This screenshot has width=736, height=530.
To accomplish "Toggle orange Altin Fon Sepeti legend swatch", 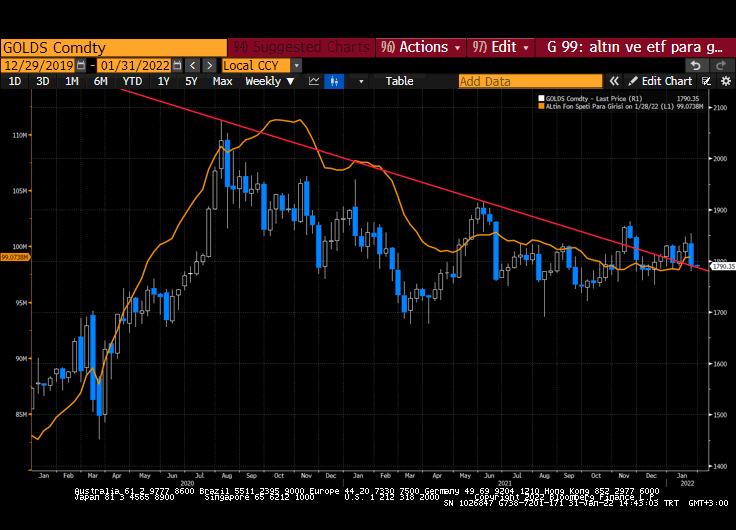I will 541,107.
